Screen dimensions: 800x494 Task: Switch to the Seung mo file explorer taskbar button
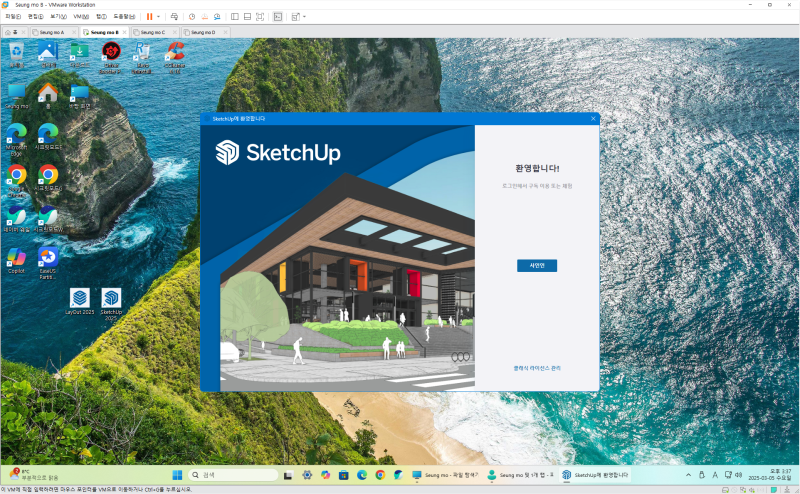click(x=445, y=475)
